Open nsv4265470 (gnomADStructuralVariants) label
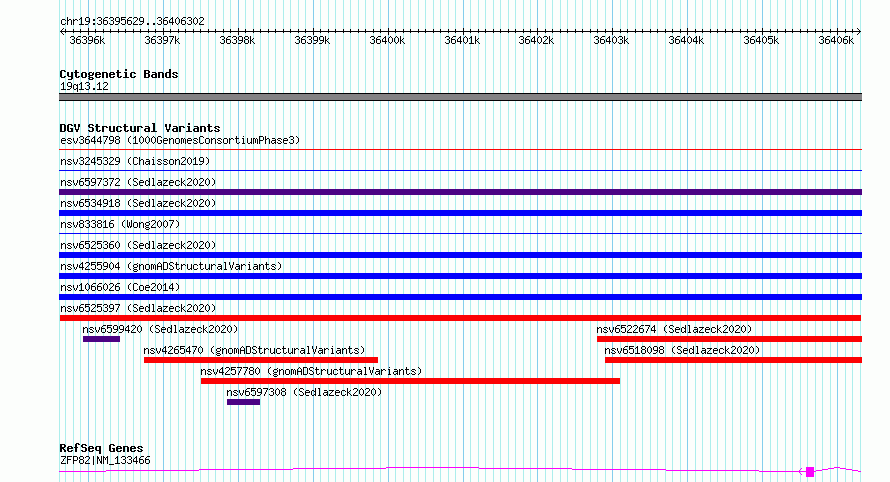This screenshot has width=890, height=482. pyautogui.click(x=254, y=350)
